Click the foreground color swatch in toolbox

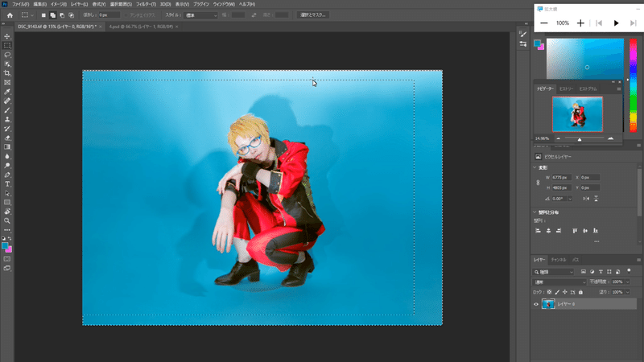tap(5, 245)
